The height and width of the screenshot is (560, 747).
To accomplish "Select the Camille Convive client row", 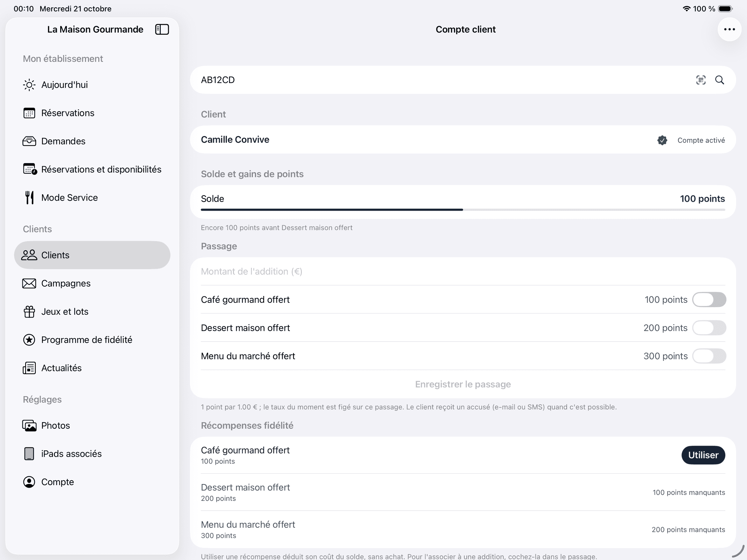I will 463,140.
